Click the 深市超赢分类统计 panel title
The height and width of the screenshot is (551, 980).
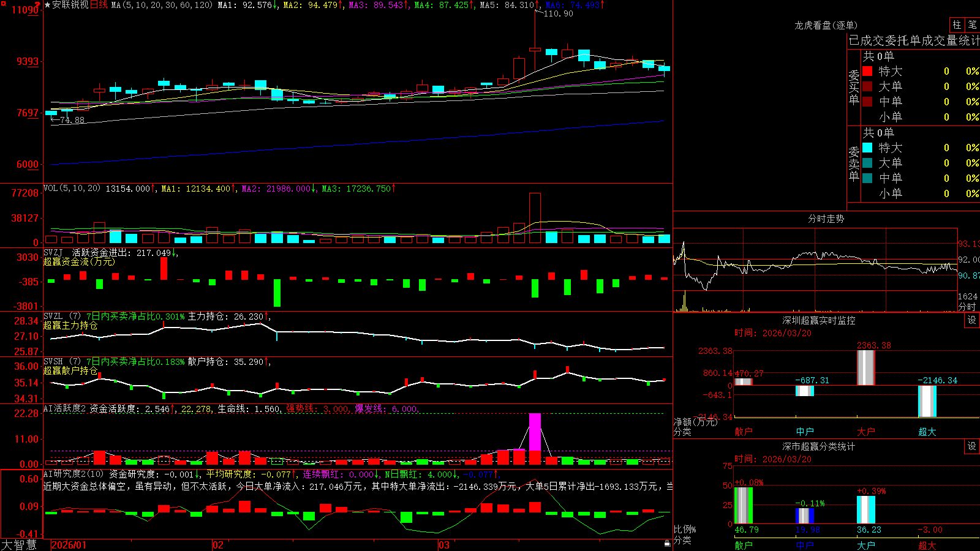click(x=818, y=446)
